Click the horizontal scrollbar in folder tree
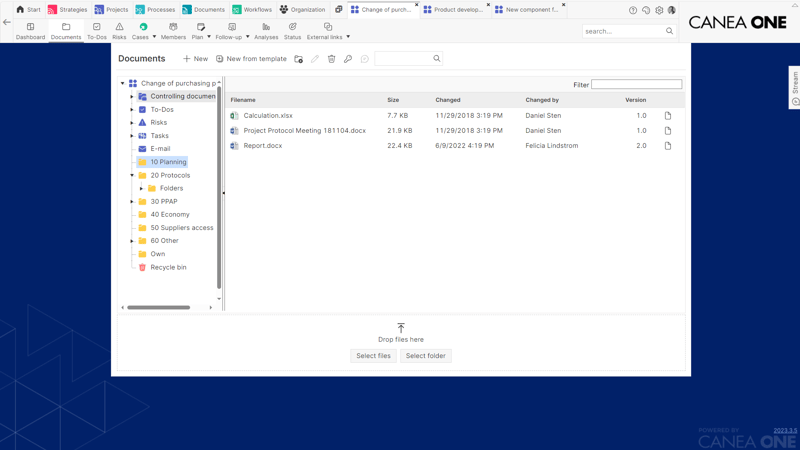The height and width of the screenshot is (450, 800). 159,308
